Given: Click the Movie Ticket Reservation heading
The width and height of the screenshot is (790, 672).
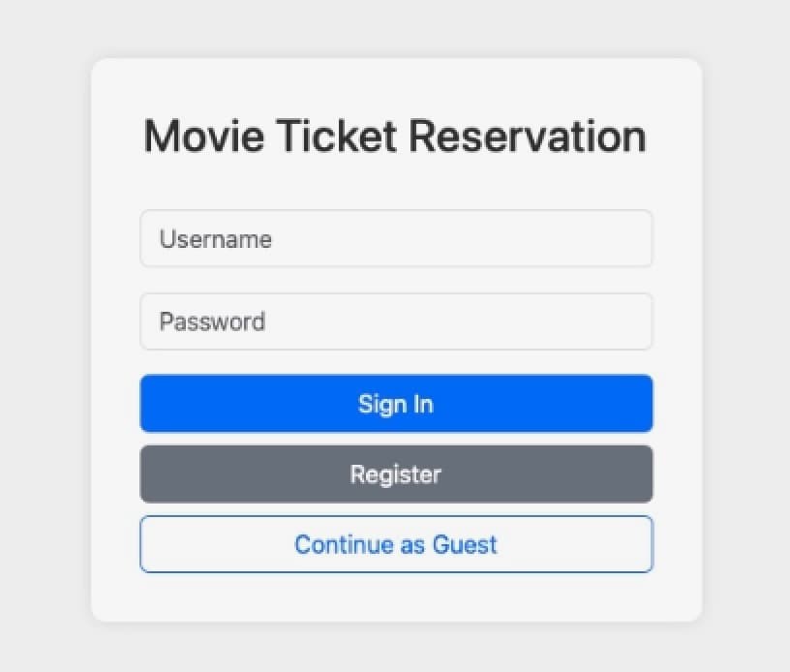Looking at the screenshot, I should click(x=395, y=136).
